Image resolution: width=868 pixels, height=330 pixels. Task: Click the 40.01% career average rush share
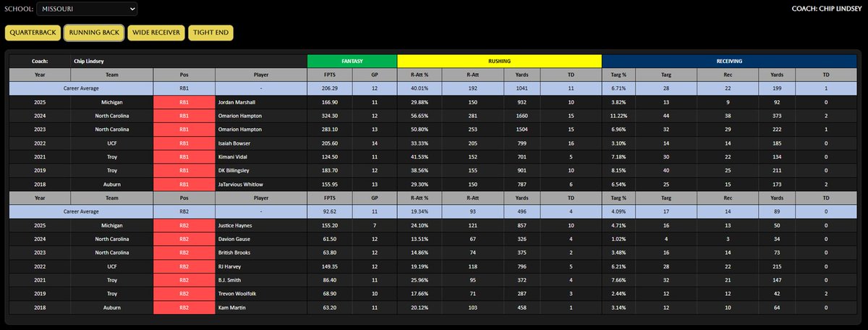click(420, 87)
